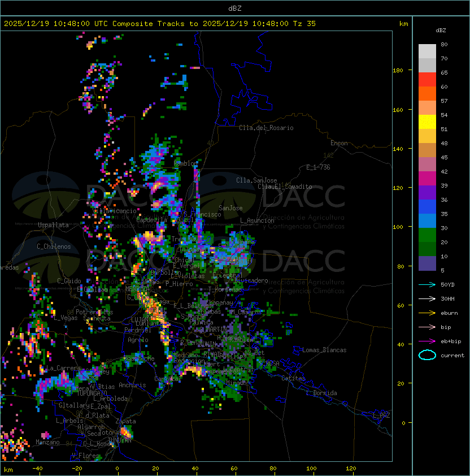Click the 'P_Hierro' map label
This screenshot has width=470, height=476.
click(x=179, y=284)
